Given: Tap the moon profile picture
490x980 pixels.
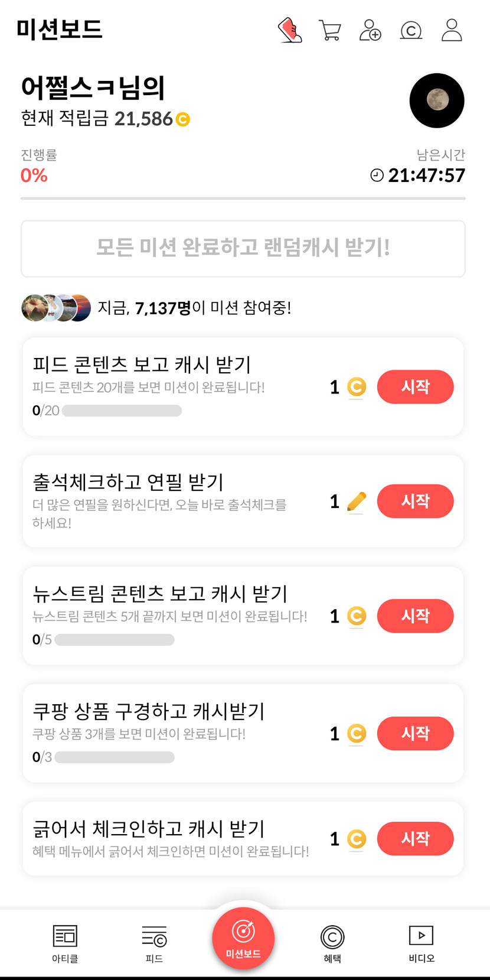Looking at the screenshot, I should [x=437, y=100].
